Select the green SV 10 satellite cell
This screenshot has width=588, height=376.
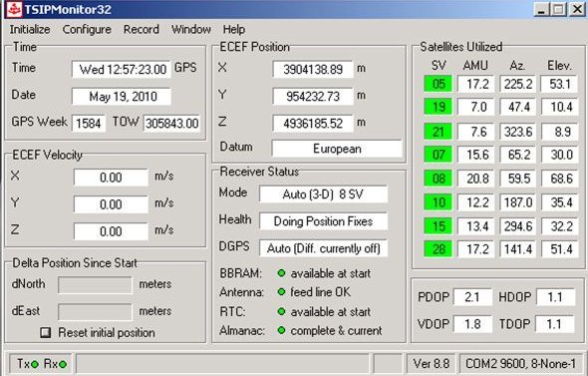pyautogui.click(x=438, y=202)
